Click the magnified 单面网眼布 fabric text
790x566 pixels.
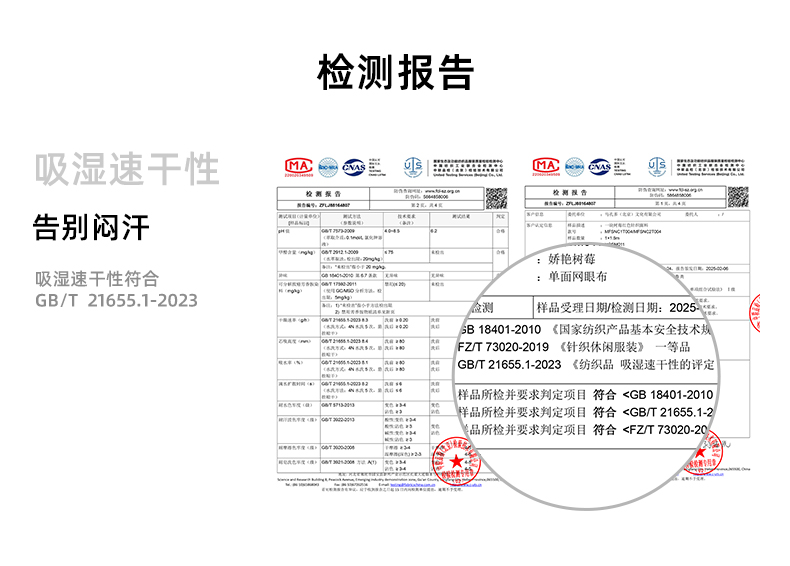(577, 277)
